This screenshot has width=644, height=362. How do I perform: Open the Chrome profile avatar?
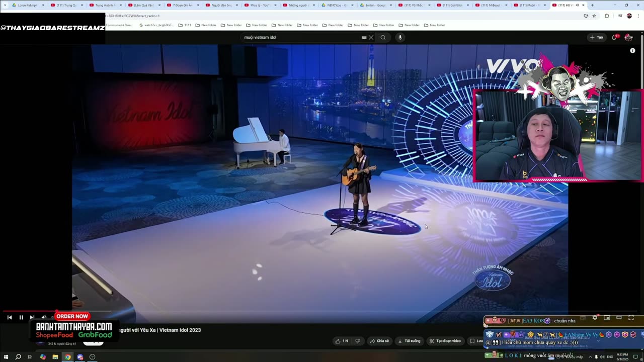pos(629,16)
